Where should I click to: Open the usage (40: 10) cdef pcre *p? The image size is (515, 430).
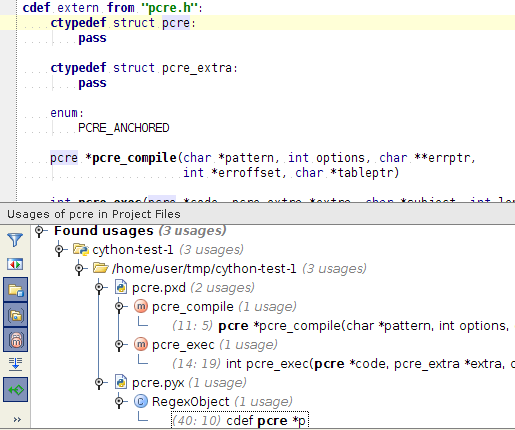tap(240, 421)
